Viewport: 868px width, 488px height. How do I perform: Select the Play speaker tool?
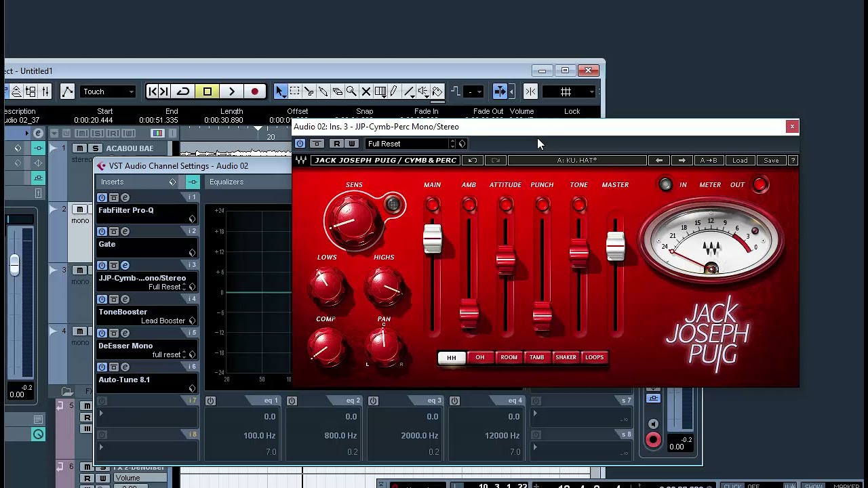pos(422,91)
